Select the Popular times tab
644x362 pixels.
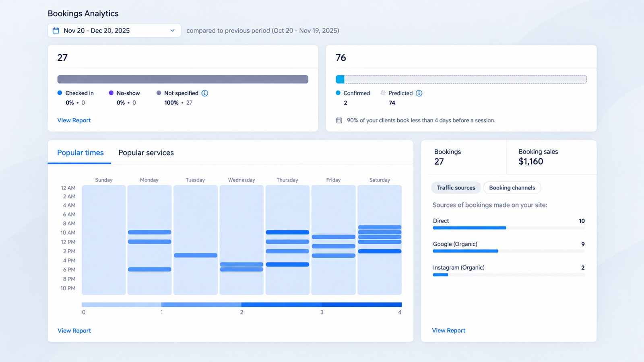click(x=80, y=153)
